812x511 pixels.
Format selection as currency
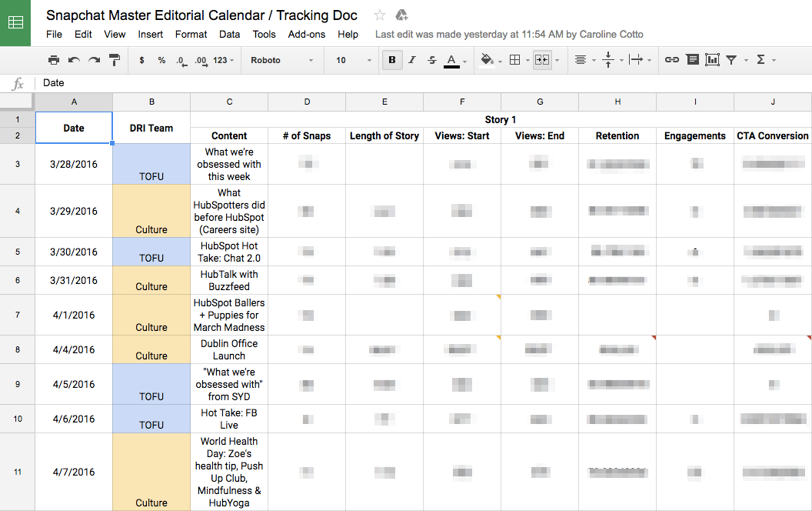[x=141, y=60]
